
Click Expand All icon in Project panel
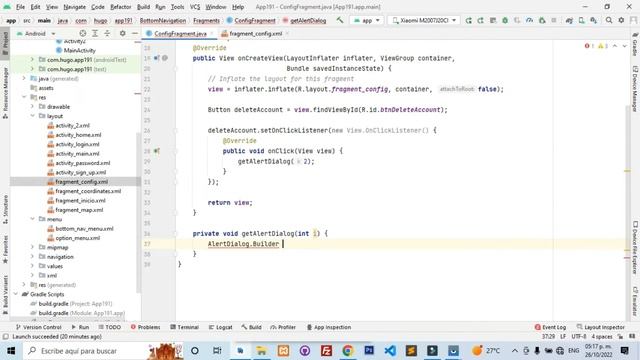pyautogui.click(x=95, y=33)
